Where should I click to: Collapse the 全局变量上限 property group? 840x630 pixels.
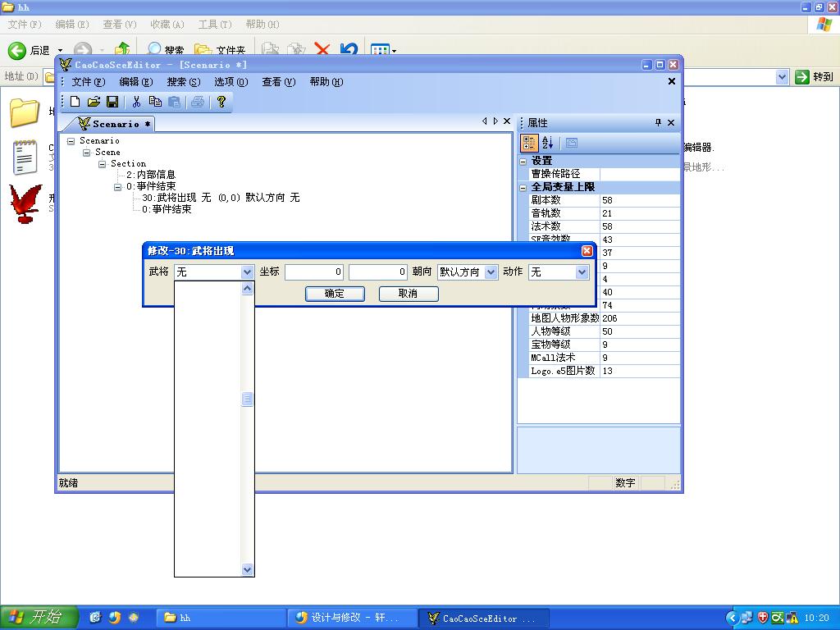click(523, 187)
